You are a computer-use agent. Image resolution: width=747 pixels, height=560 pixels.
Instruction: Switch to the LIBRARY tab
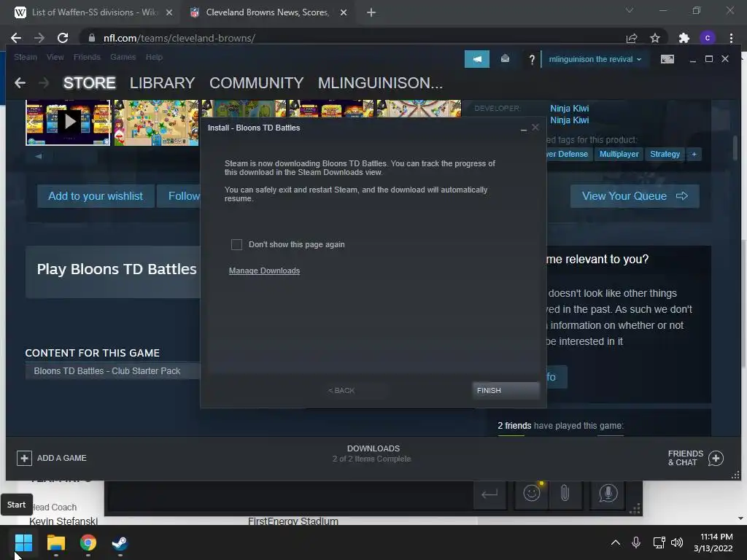coord(162,83)
